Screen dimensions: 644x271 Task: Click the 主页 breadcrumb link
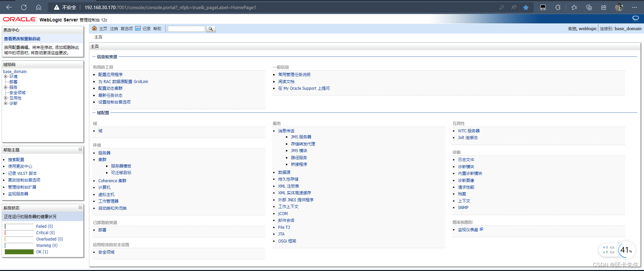tap(98, 37)
